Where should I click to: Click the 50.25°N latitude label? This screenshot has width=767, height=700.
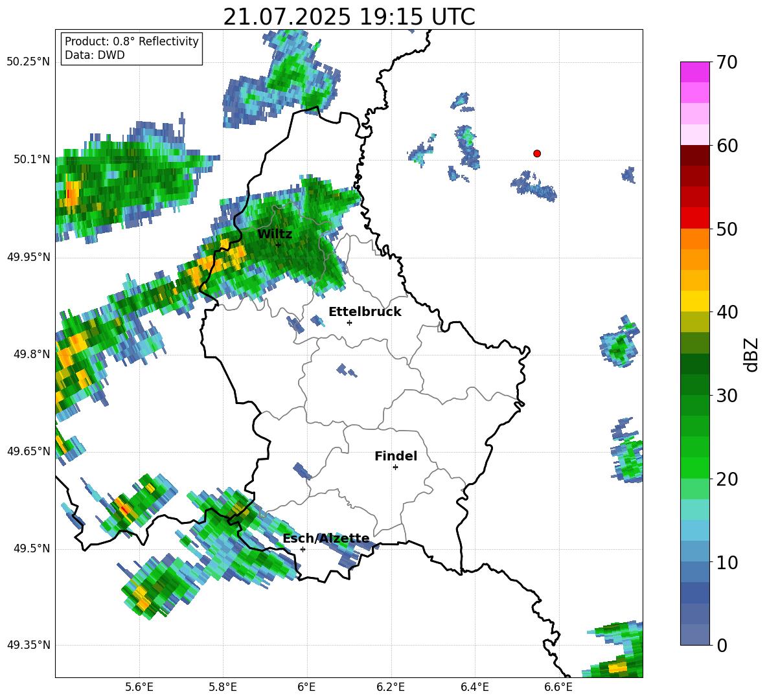[29, 62]
